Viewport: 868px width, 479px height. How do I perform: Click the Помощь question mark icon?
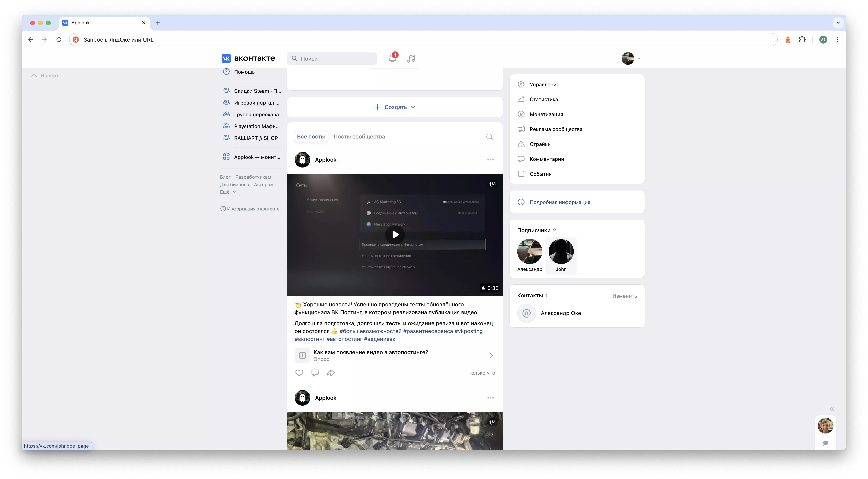[x=226, y=72]
